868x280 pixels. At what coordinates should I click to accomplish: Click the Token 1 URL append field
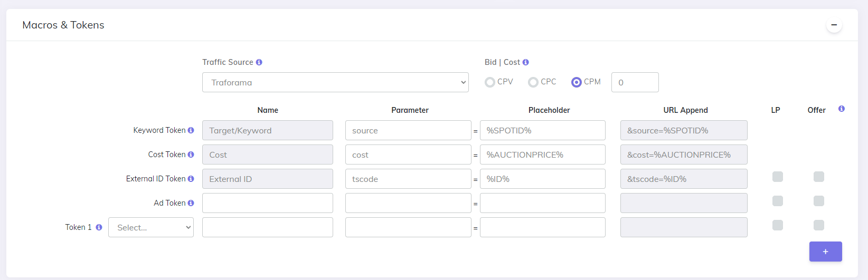(684, 227)
